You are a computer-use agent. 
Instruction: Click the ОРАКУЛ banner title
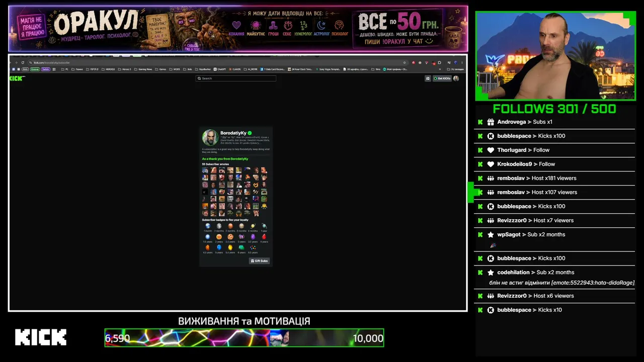pyautogui.click(x=96, y=22)
